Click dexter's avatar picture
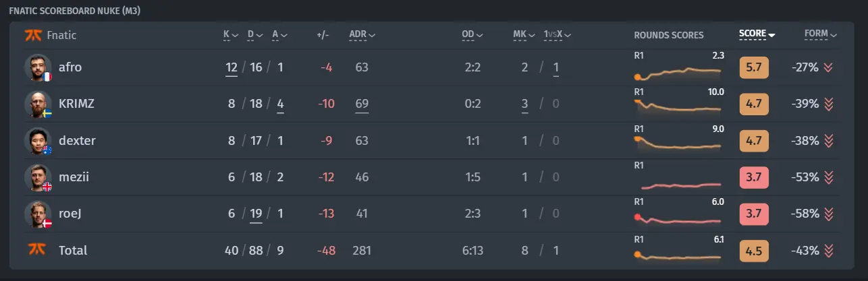 (x=38, y=141)
